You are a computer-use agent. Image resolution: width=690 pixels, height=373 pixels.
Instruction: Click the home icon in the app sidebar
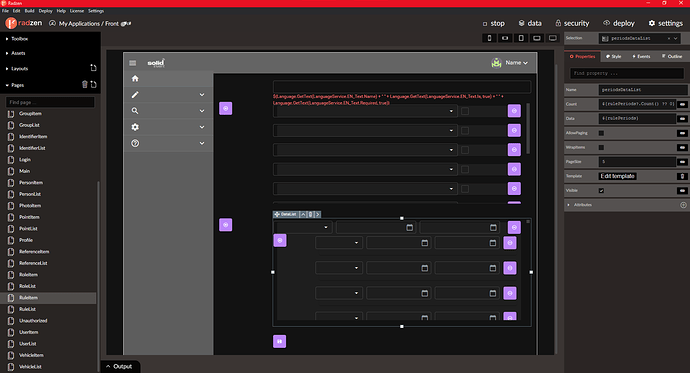pos(135,78)
